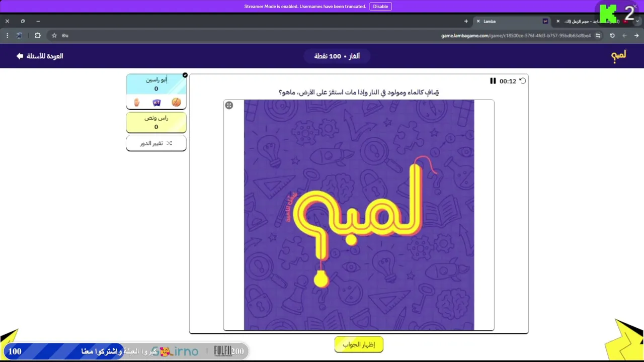Close the حجم الزعل tab
This screenshot has width=644, height=362.
[558, 21]
